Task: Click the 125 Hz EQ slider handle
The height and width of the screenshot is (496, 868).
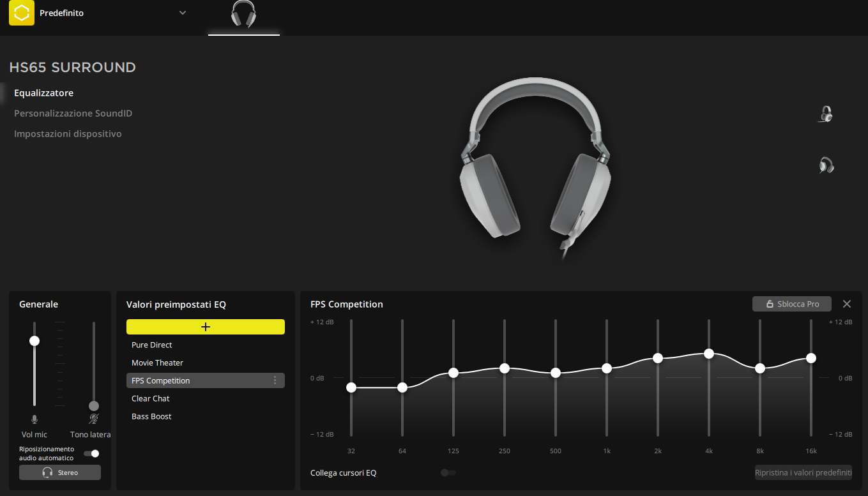Action: pyautogui.click(x=453, y=373)
